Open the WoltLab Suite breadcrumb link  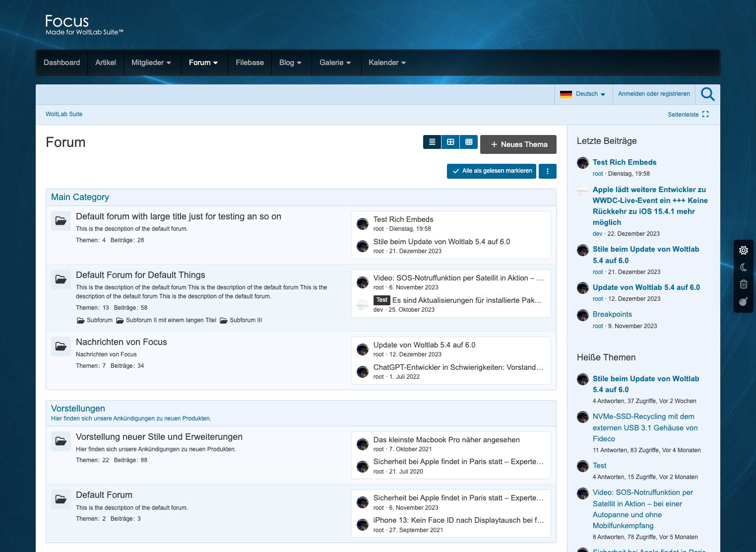64,114
